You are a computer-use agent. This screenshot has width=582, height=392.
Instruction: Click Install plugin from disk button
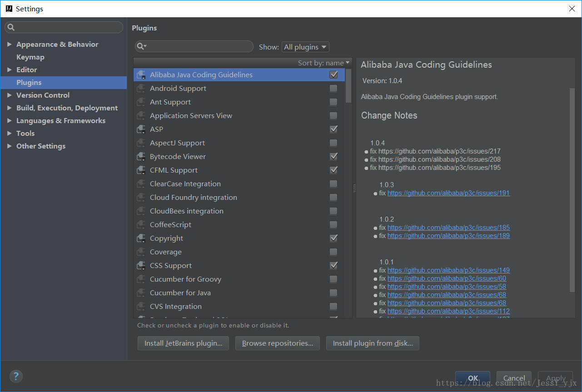373,343
